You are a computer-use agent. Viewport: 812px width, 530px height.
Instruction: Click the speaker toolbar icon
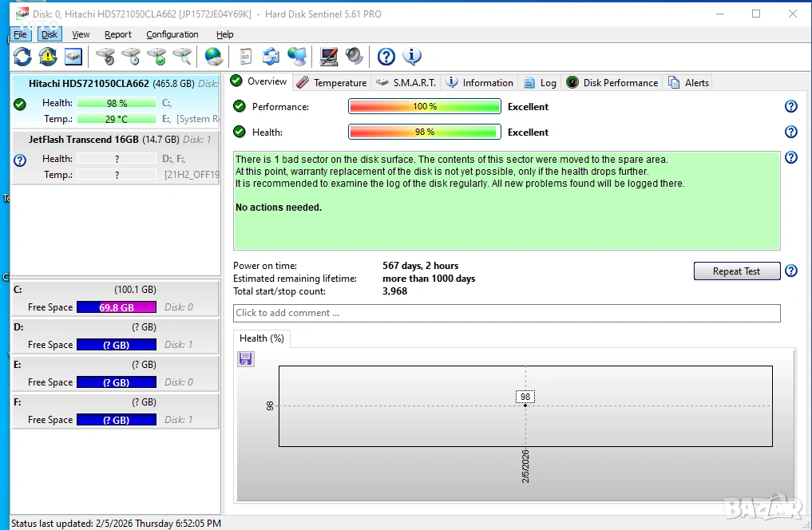click(354, 57)
